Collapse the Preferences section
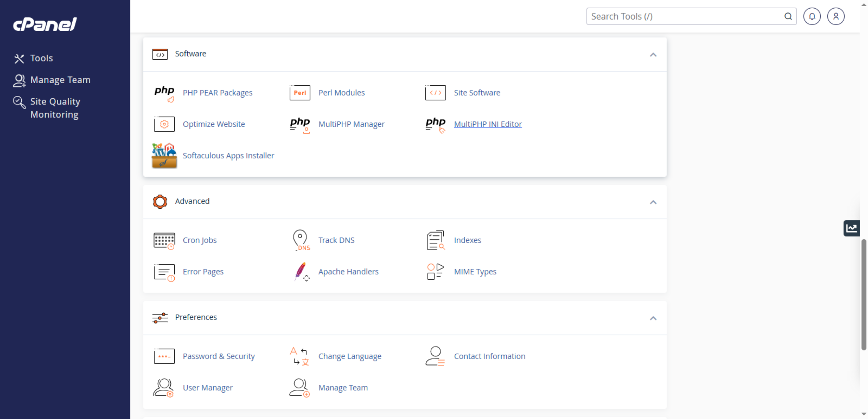The width and height of the screenshot is (868, 419). coord(653,318)
